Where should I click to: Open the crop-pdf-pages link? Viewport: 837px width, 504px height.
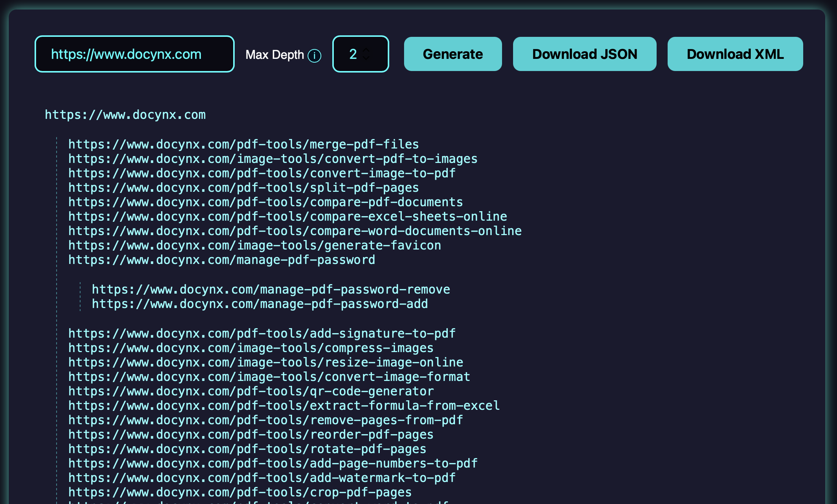(240, 492)
